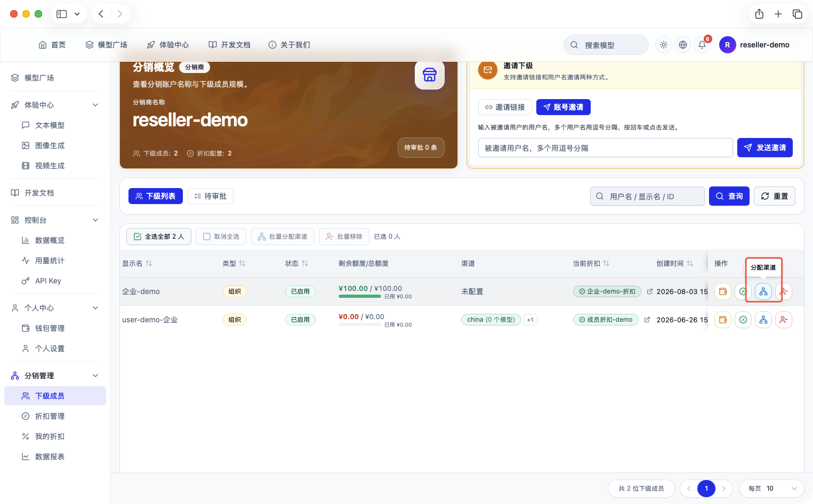Image resolution: width=813 pixels, height=504 pixels.
Task: Click the user-demo-企业 quota progress bar
Action: click(360, 324)
